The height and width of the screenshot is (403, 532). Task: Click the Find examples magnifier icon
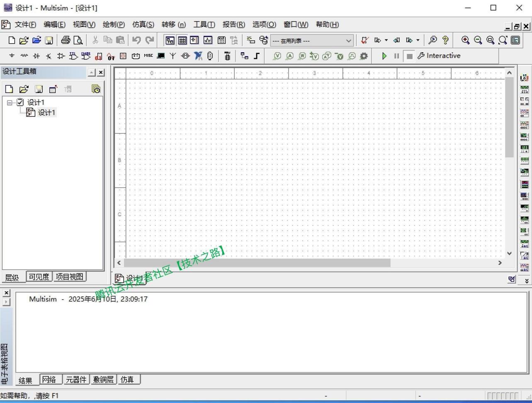pos(432,40)
